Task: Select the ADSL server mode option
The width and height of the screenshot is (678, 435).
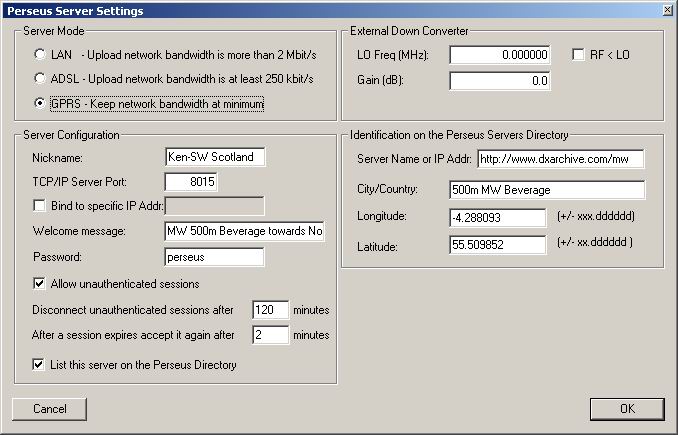Action: tap(40, 79)
